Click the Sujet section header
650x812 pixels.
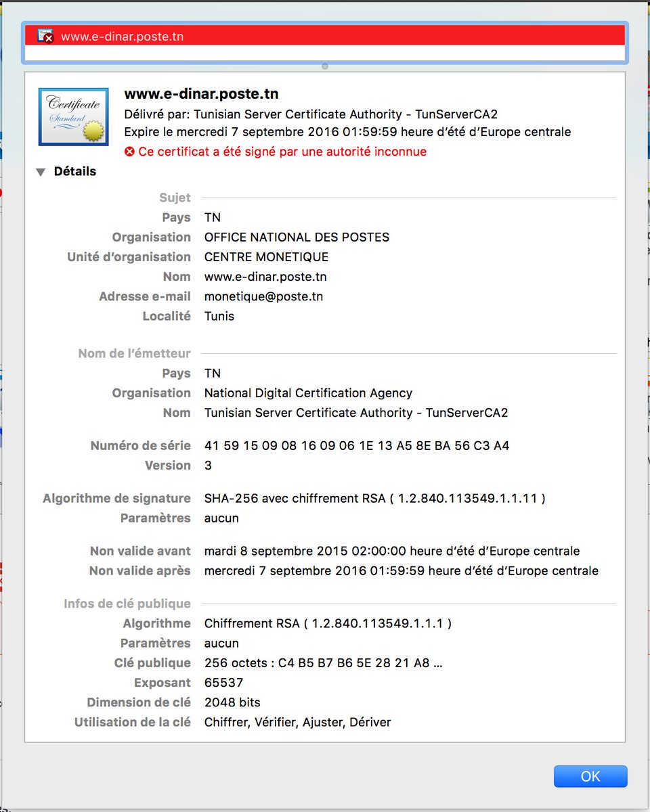[x=175, y=198]
